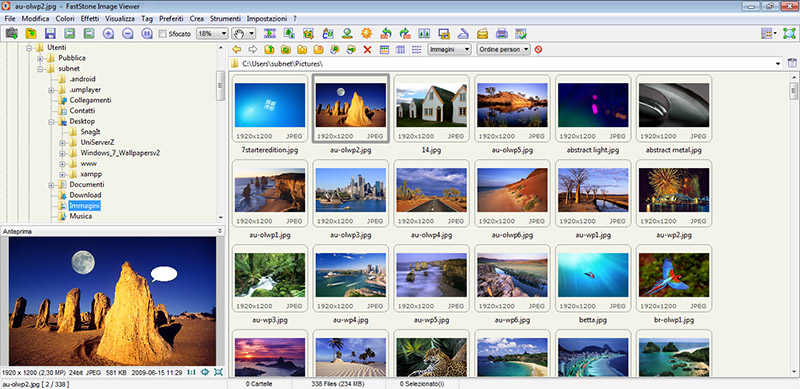Image resolution: width=800 pixels, height=389 pixels.
Task: Click the Zoom In plus icon
Action: [108, 34]
